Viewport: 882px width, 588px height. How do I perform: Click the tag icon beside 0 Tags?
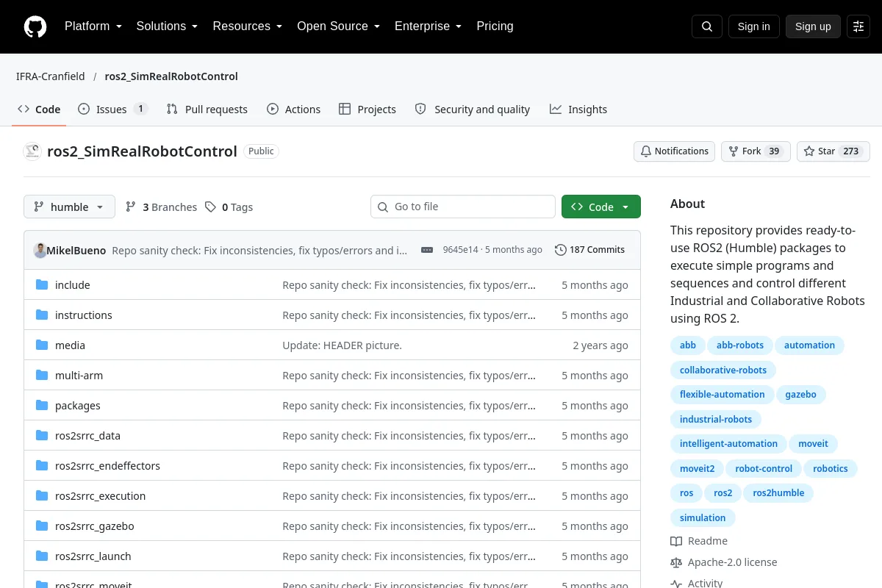point(211,207)
